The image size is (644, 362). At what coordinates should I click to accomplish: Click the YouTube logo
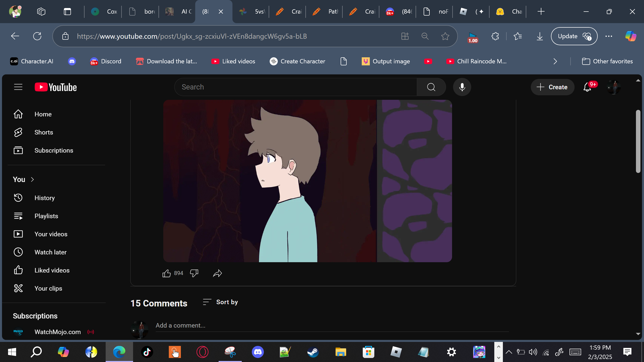[x=56, y=87]
